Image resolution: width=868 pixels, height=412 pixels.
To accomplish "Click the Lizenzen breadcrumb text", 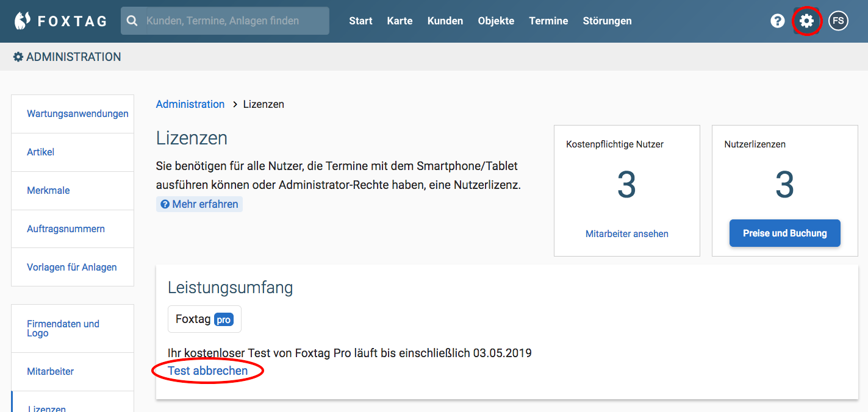I will (264, 104).
